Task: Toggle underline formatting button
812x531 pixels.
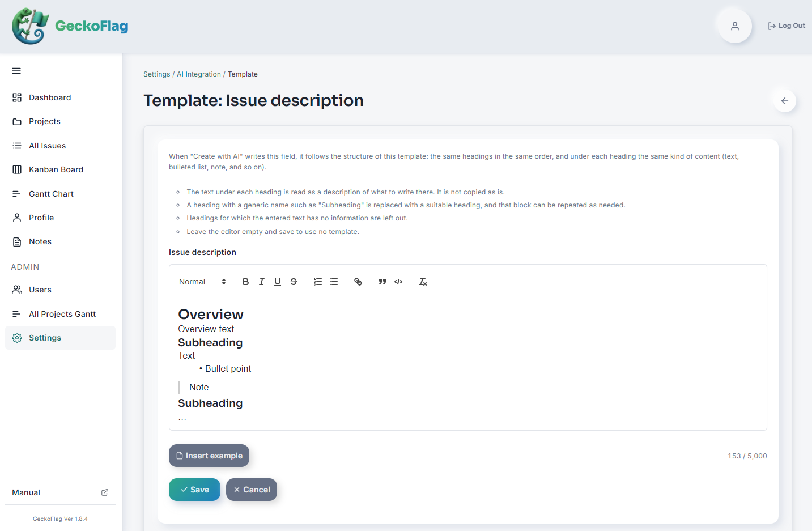Action: pyautogui.click(x=277, y=282)
